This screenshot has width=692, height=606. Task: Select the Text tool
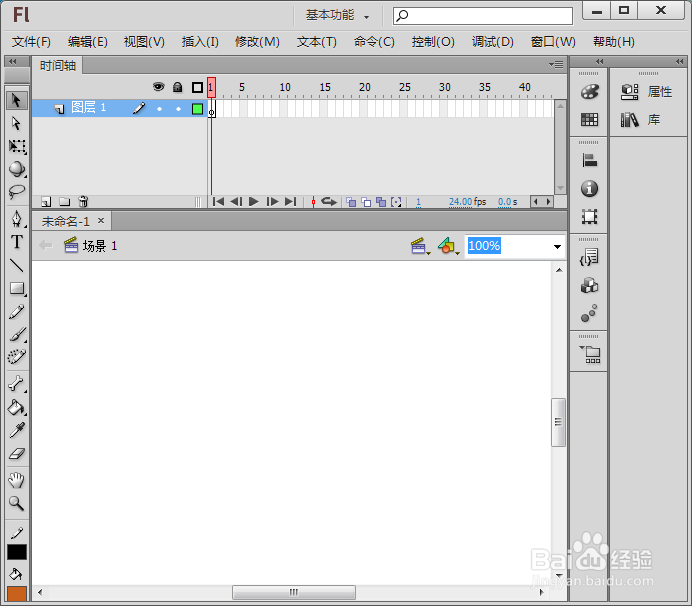[x=17, y=241]
